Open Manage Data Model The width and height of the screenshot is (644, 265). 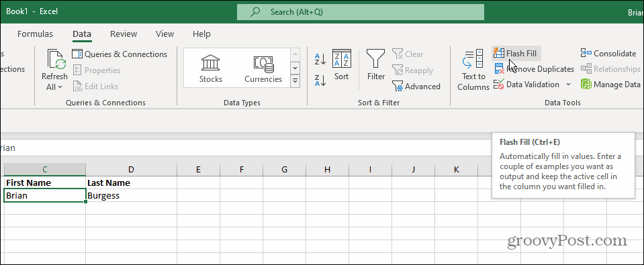pyautogui.click(x=610, y=85)
